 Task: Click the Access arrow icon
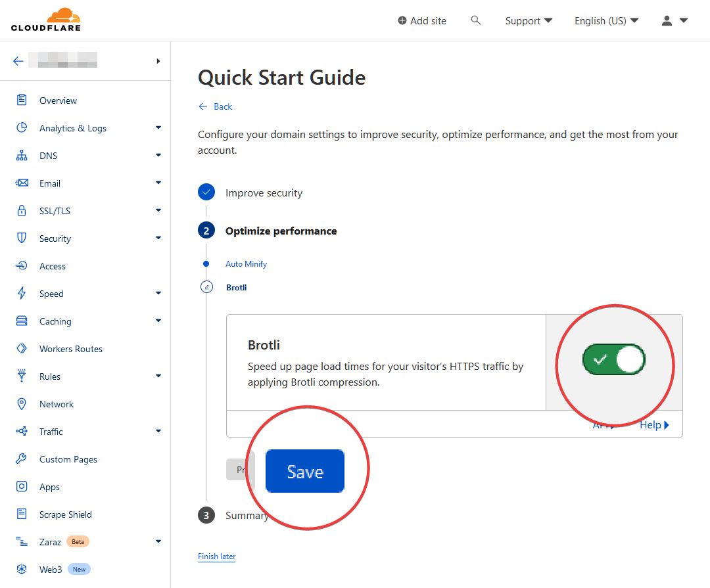22,265
